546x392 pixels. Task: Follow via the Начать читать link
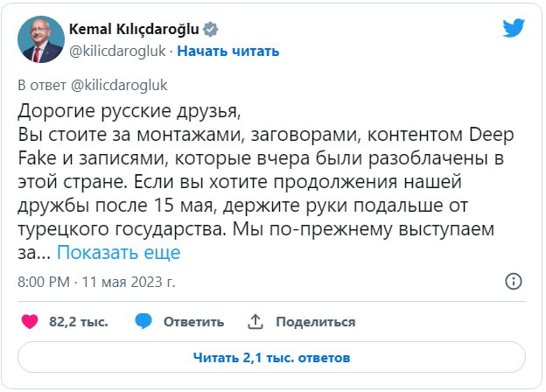(228, 51)
